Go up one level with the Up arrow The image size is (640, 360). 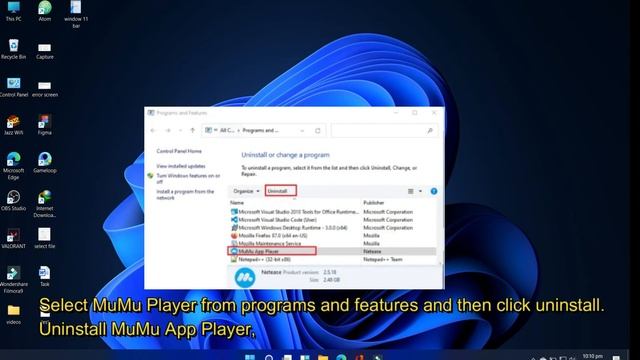[x=192, y=131]
